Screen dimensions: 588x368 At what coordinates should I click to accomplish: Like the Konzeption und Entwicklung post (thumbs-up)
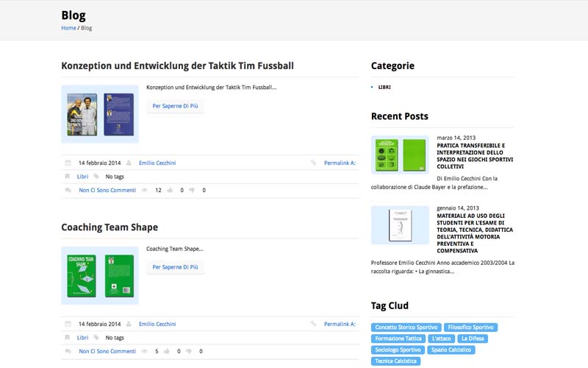pos(170,191)
